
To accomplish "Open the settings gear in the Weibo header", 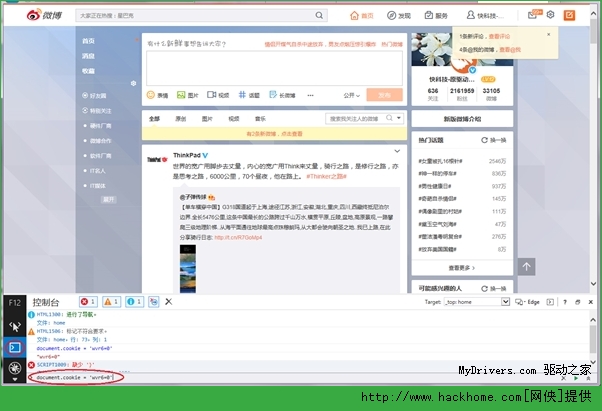I will (x=550, y=15).
